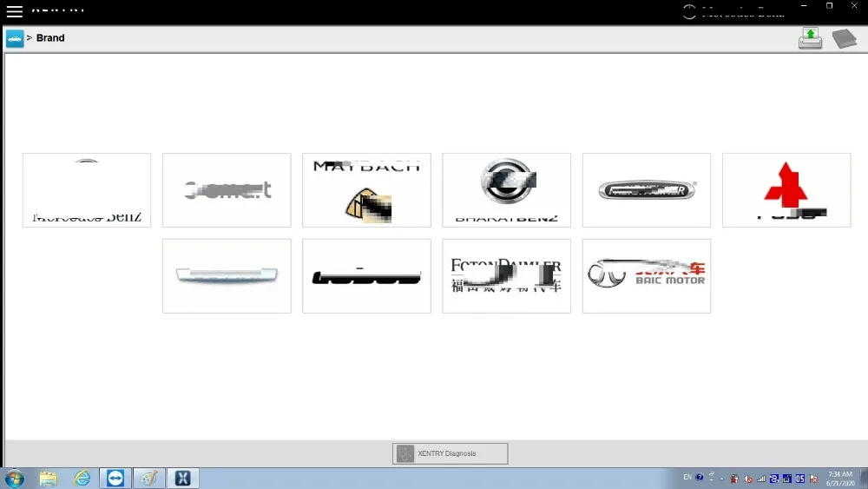
Task: Click the EN language indicator in the tray
Action: pyautogui.click(x=687, y=477)
